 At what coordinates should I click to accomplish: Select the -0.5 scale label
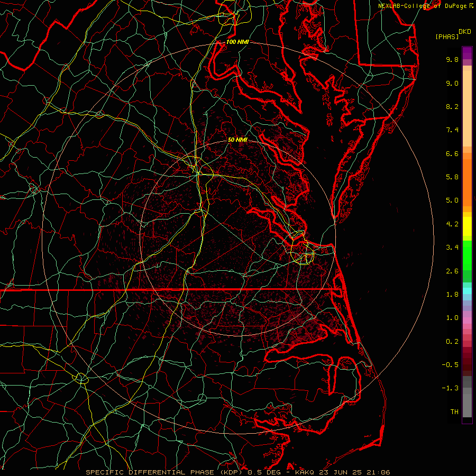450,365
